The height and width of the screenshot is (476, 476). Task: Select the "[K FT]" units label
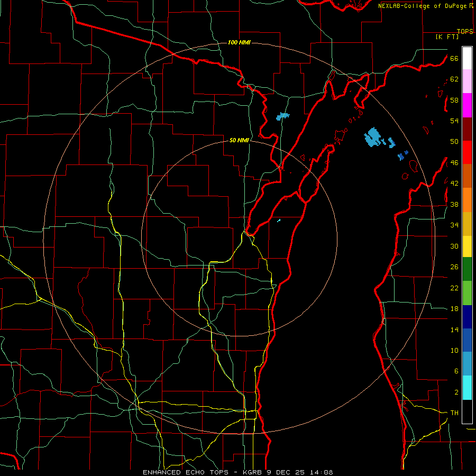click(x=447, y=37)
